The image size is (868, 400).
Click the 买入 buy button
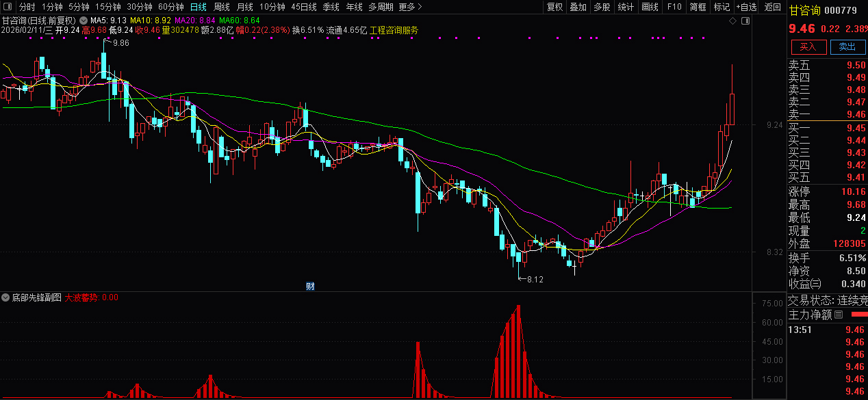(808, 46)
